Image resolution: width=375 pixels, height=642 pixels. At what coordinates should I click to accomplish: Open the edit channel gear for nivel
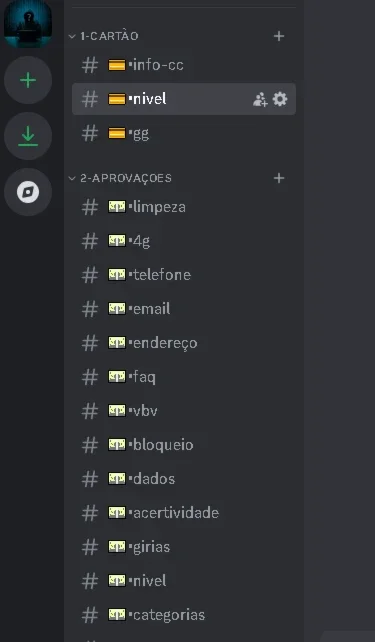pos(280,99)
